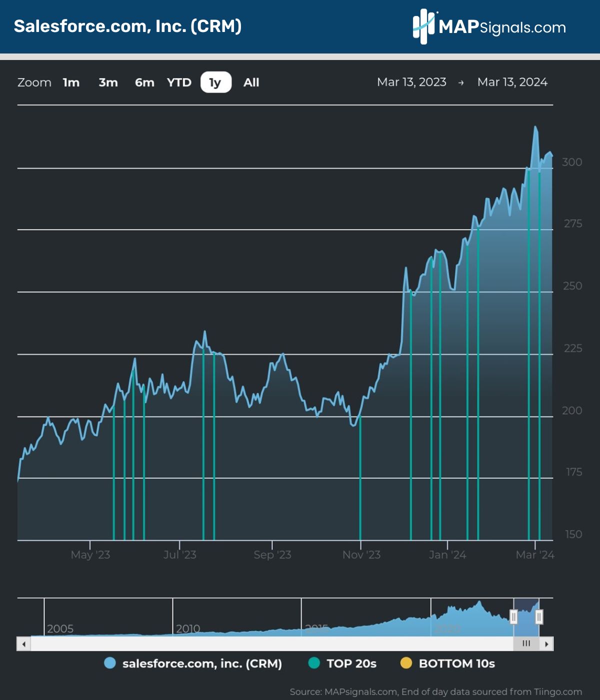Click the teal TOP 20s legend dot
The height and width of the screenshot is (700, 600).
click(314, 663)
